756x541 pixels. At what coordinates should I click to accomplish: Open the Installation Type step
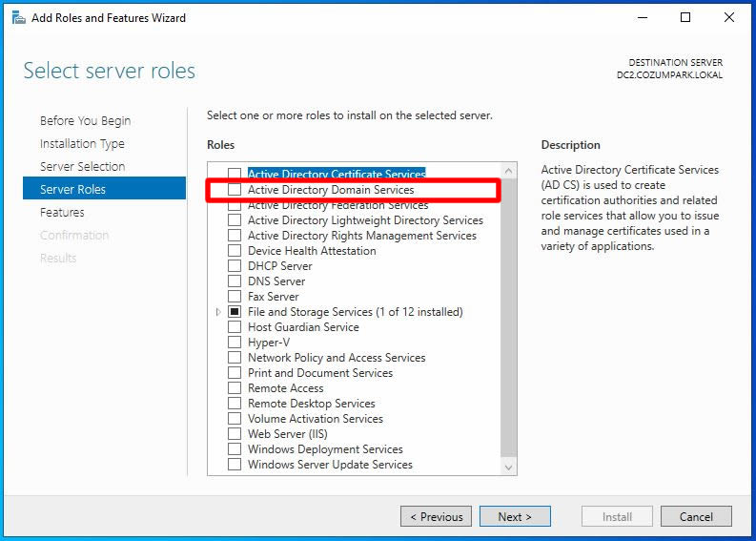82,144
